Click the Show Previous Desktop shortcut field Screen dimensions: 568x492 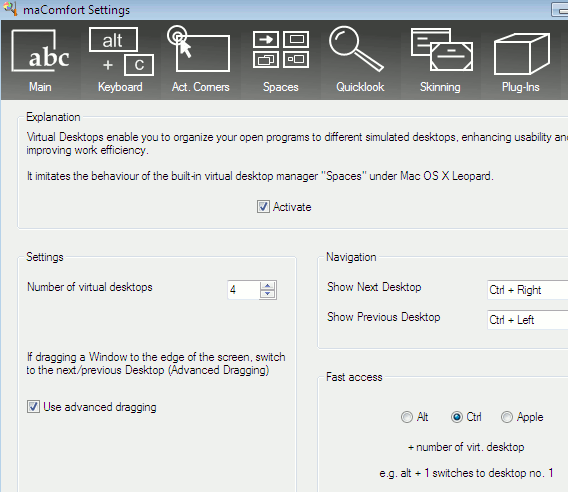528,320
